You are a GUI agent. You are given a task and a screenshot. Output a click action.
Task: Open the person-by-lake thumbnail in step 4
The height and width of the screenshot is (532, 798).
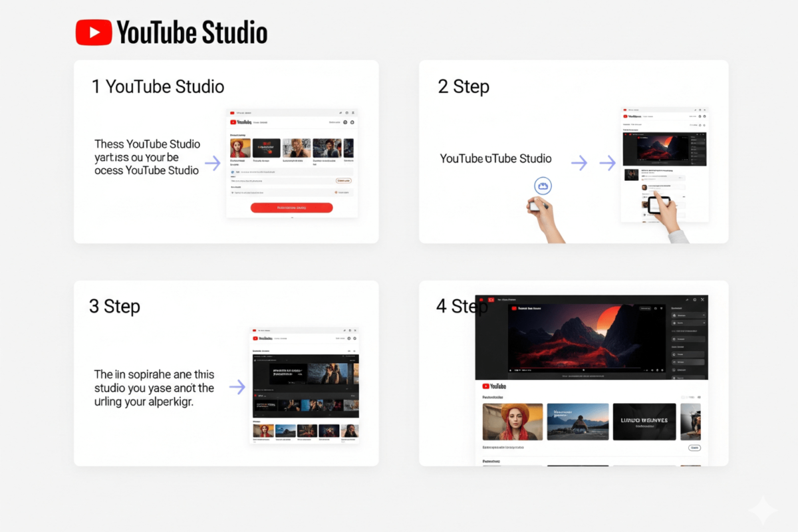tap(578, 422)
